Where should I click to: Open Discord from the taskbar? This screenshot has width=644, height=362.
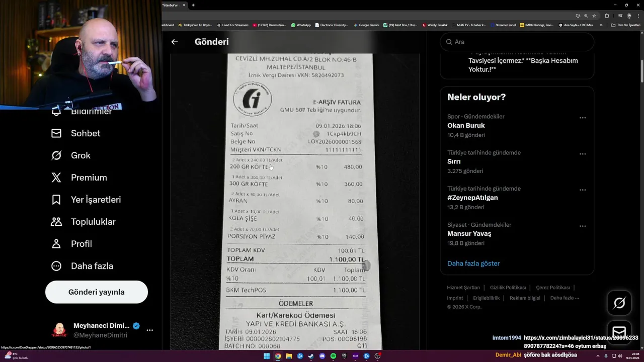322,356
